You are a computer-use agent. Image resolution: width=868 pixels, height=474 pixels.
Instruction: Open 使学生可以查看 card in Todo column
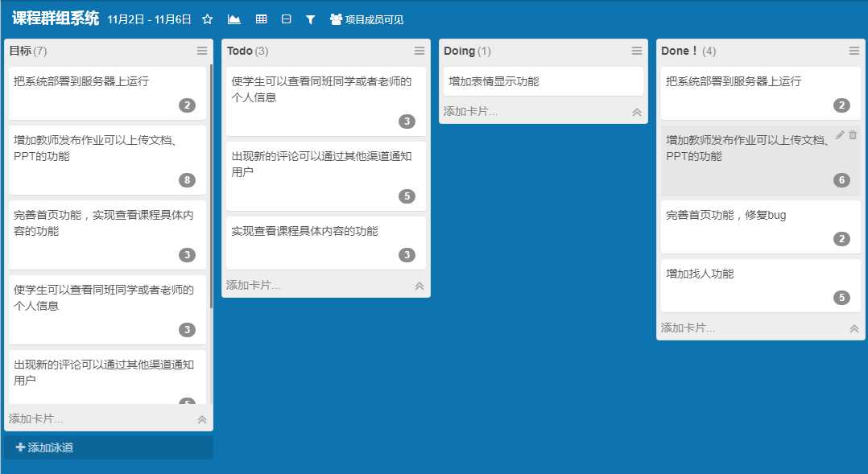click(x=326, y=101)
